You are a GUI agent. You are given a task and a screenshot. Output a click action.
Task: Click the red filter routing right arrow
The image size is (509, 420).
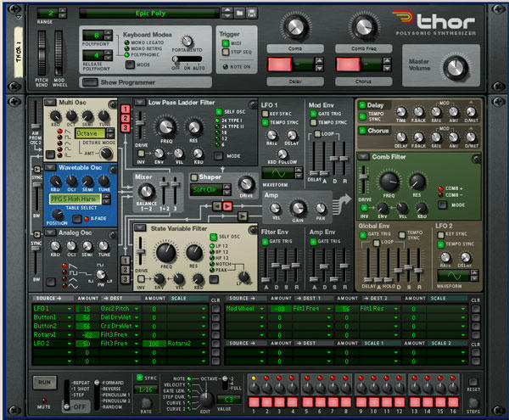point(227,206)
